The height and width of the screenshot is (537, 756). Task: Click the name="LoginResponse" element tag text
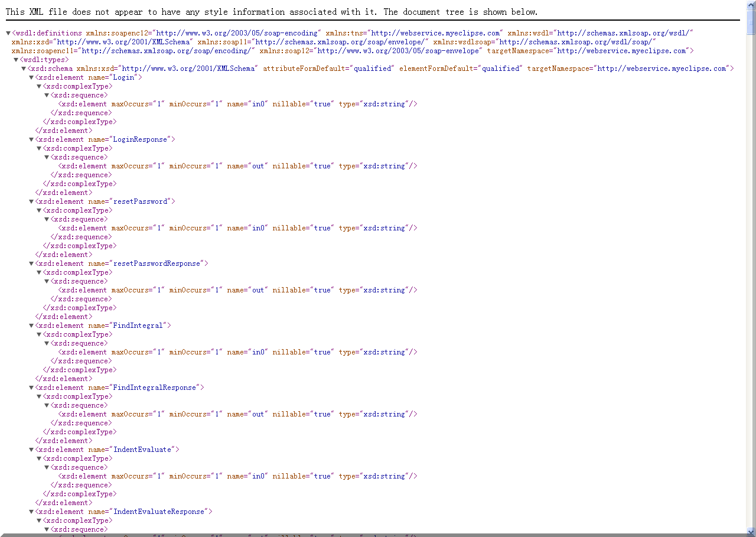pyautogui.click(x=105, y=139)
